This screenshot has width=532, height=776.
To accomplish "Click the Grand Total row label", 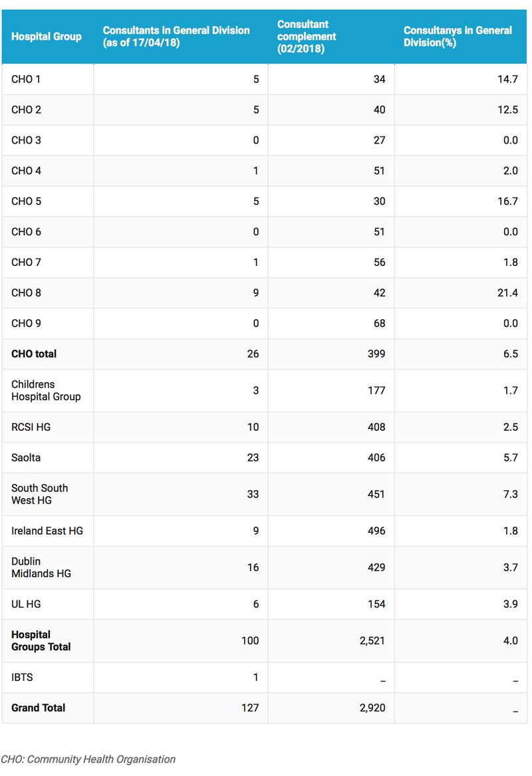I will pos(38,708).
